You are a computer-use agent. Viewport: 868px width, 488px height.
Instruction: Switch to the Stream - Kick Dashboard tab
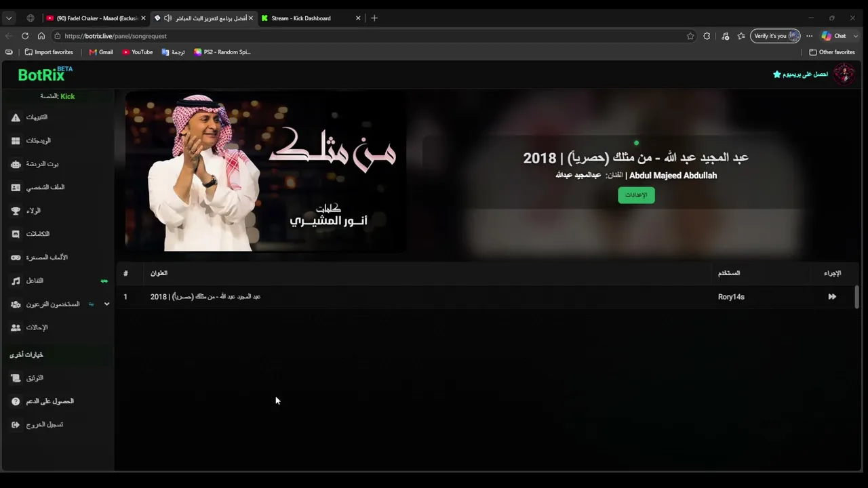pos(311,18)
